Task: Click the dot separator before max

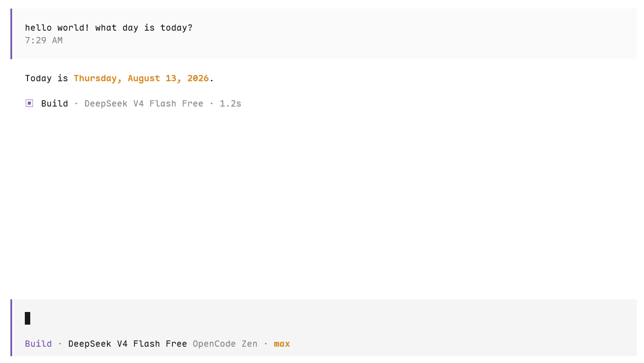Action: [266, 344]
